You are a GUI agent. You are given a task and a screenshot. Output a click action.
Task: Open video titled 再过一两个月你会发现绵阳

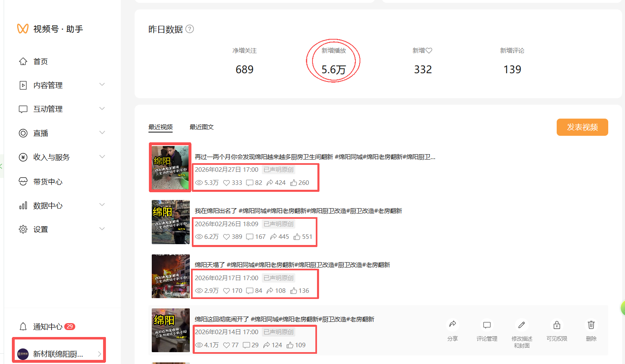315,157
